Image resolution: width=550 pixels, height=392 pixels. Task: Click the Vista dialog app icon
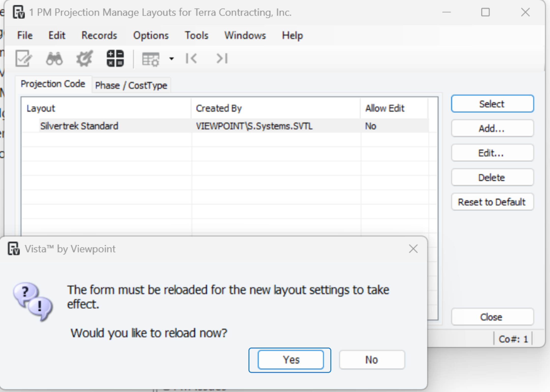coord(14,249)
